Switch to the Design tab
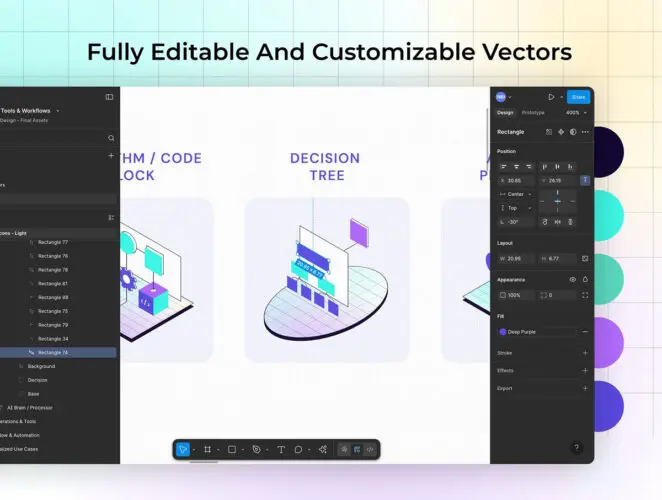 505,112
